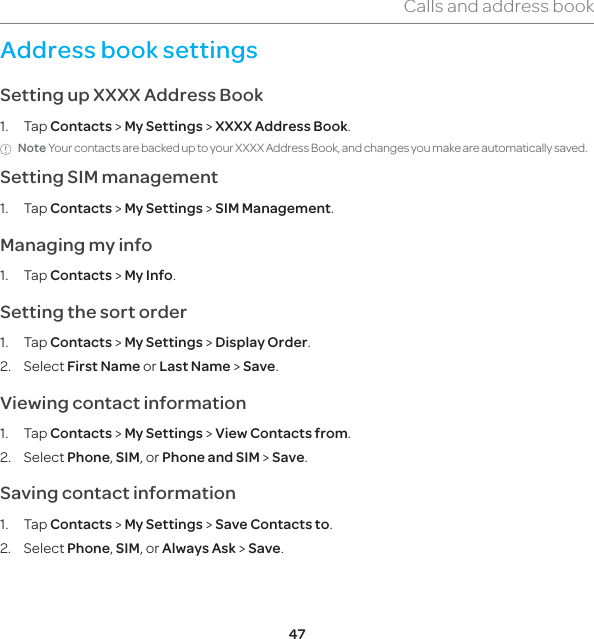Viewport: 594px width, 639px height.
Task: Click the 'Address book settings' title
Action: [x=129, y=51]
